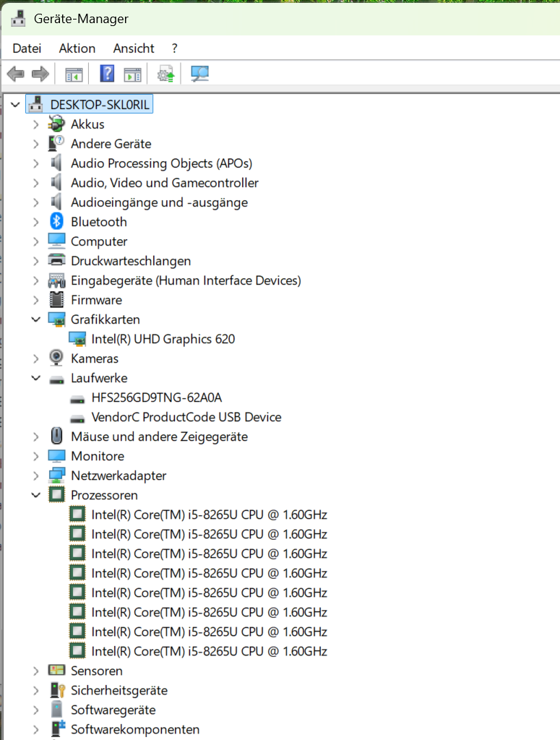560x740 pixels.
Task: Open the blue Help question-mark icon
Action: tap(107, 74)
